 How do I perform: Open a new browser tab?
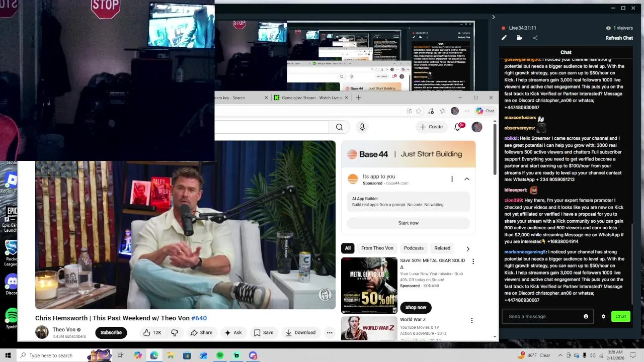click(358, 98)
